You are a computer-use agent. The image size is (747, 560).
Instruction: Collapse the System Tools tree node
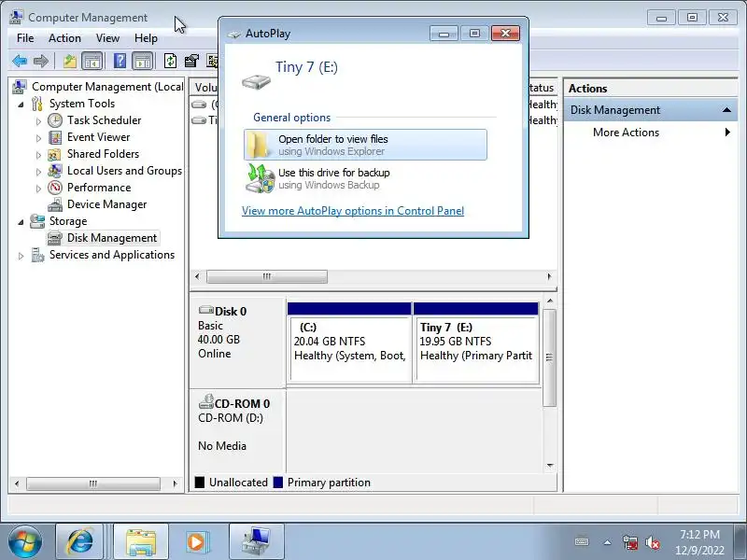[21, 105]
